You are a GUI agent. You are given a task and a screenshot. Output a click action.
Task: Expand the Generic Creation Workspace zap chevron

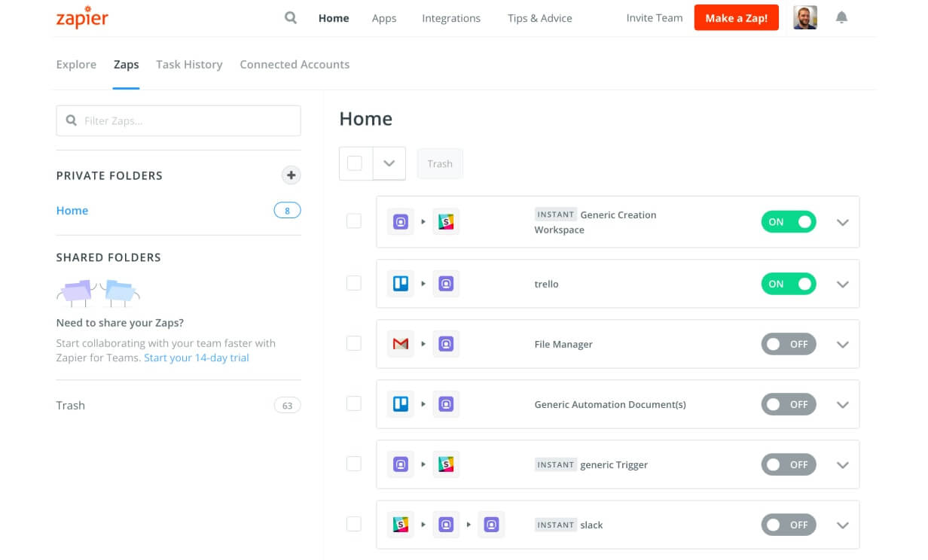tap(843, 223)
